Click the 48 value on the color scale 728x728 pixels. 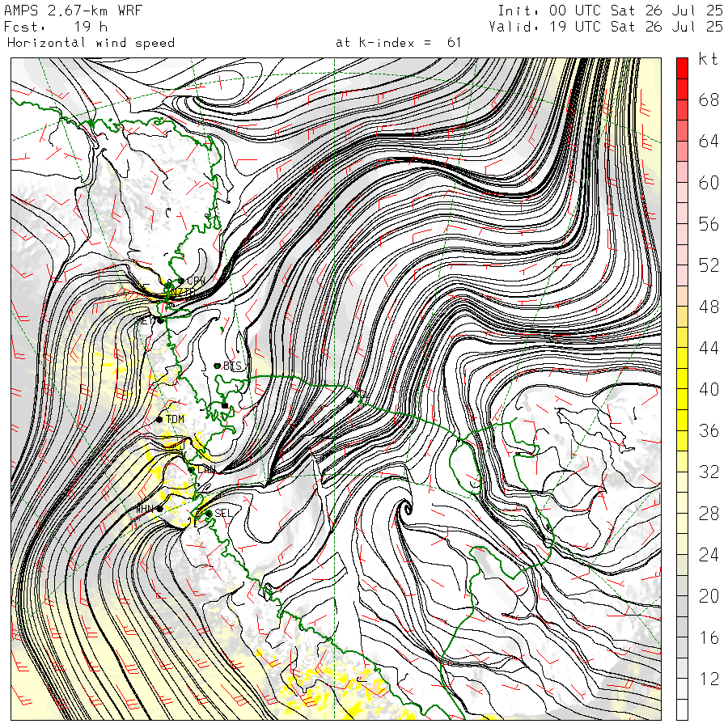pos(709,307)
